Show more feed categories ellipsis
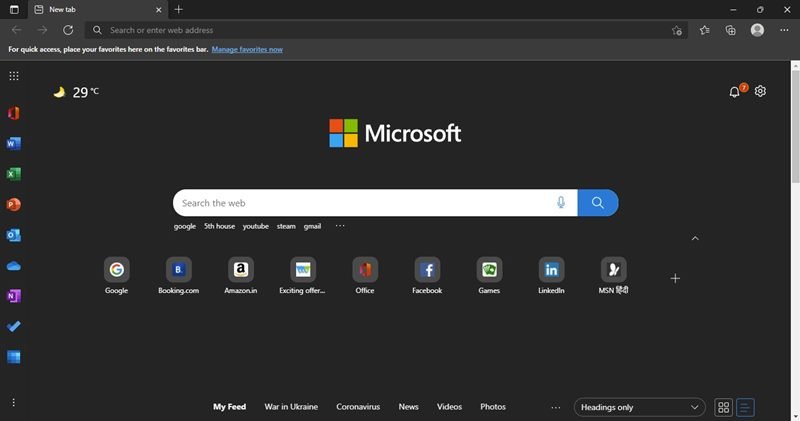 (556, 407)
